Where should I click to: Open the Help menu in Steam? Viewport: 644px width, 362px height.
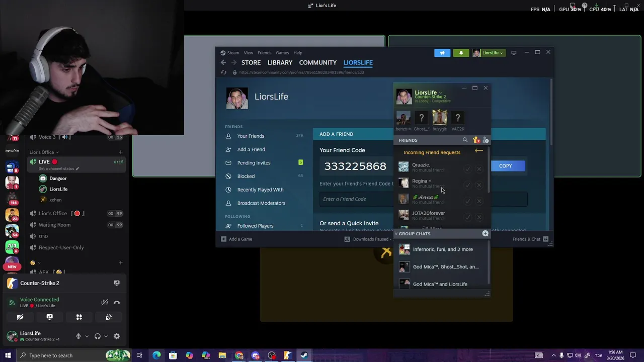(298, 53)
